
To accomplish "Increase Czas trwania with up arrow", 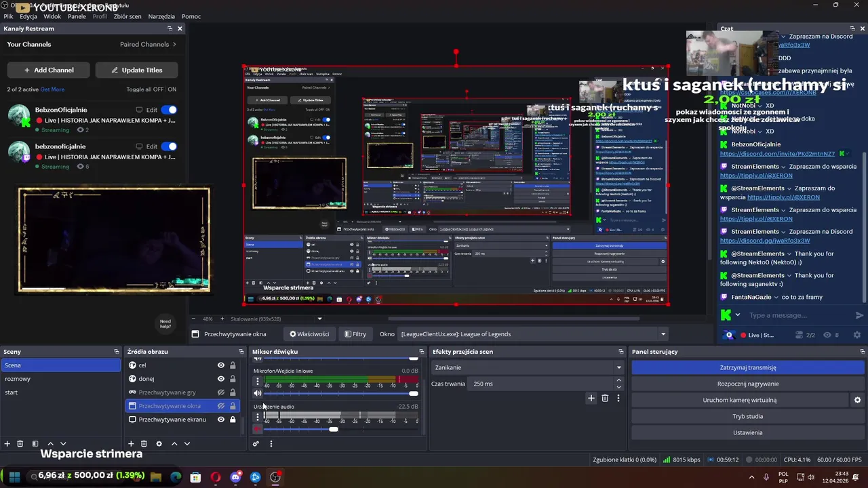I will coord(618,381).
